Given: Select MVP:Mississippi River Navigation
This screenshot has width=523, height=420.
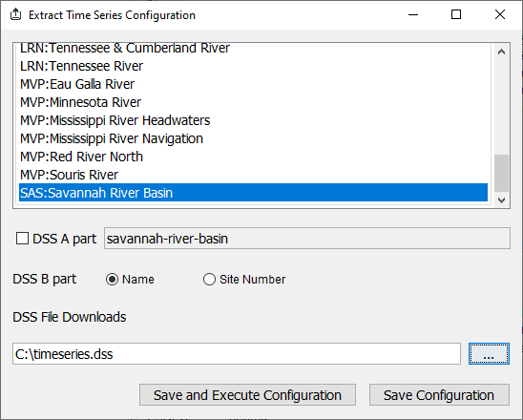Looking at the screenshot, I should (x=254, y=138).
